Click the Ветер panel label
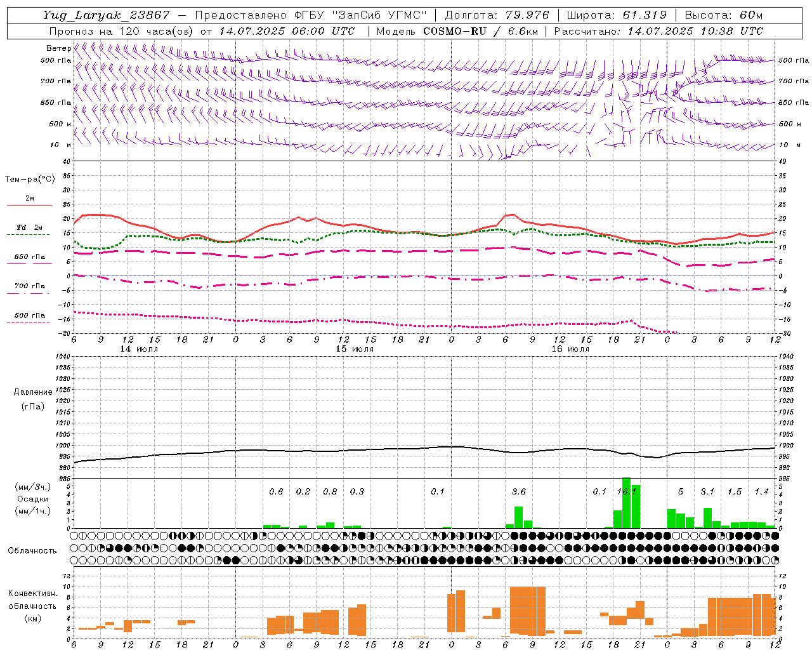Screen dimensions: 812x650 58,48
